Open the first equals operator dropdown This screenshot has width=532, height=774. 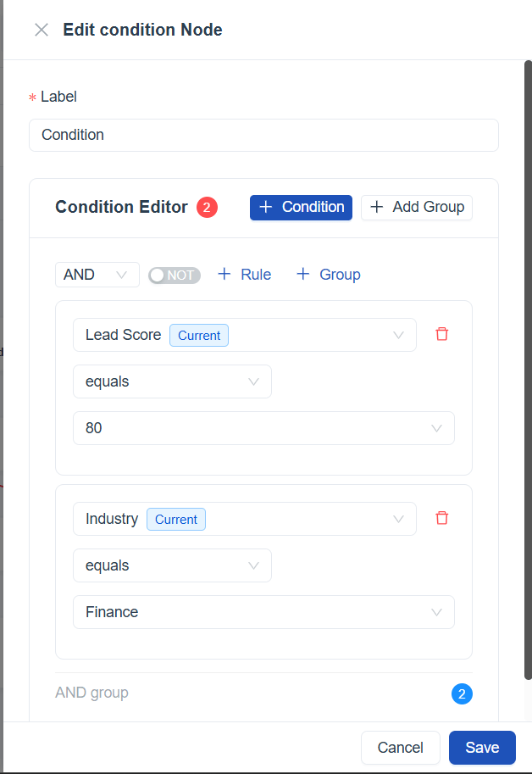(172, 381)
